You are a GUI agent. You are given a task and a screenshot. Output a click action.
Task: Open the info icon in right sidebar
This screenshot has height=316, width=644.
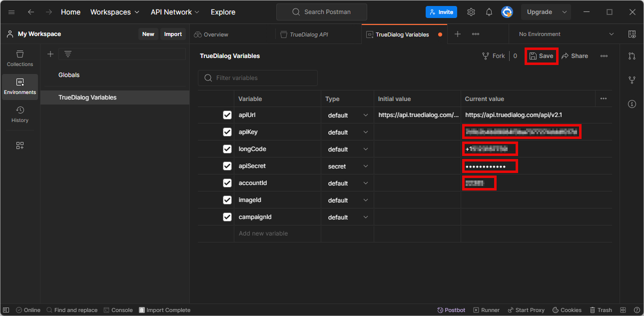tap(632, 104)
